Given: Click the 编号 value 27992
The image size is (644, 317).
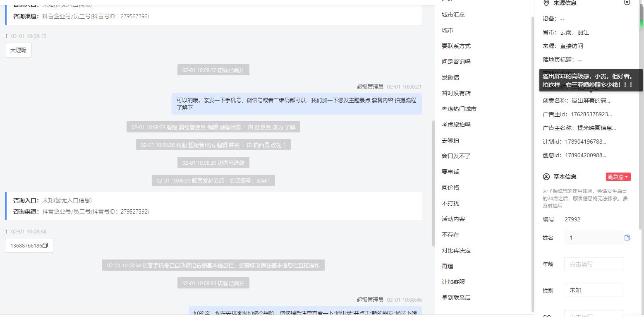Looking at the screenshot, I should 572,219.
